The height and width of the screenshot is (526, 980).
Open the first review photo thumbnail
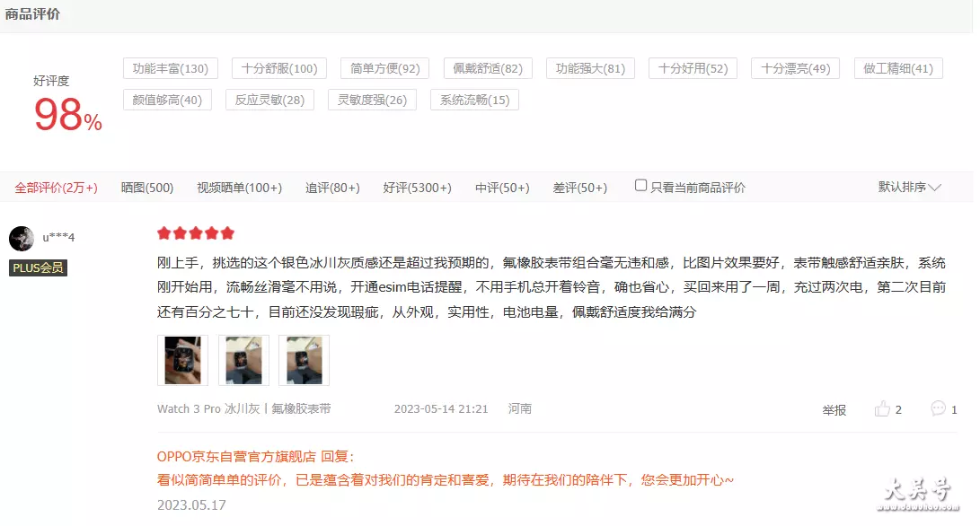pos(182,361)
